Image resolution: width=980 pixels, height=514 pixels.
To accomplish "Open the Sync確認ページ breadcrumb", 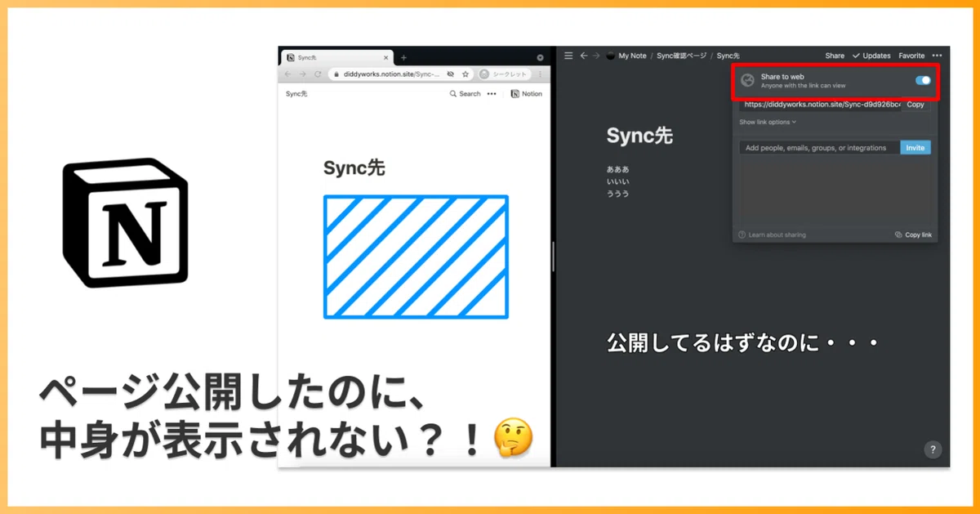I will coord(682,56).
